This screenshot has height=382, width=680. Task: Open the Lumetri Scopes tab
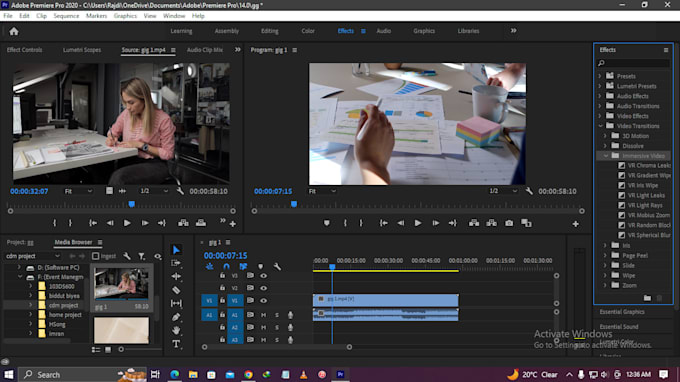coord(82,50)
